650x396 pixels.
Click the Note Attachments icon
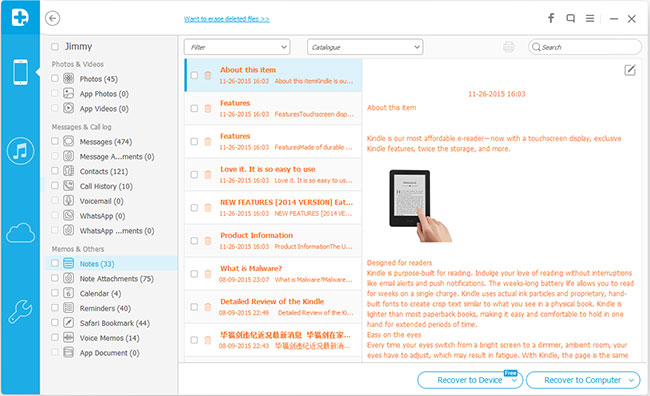point(68,278)
